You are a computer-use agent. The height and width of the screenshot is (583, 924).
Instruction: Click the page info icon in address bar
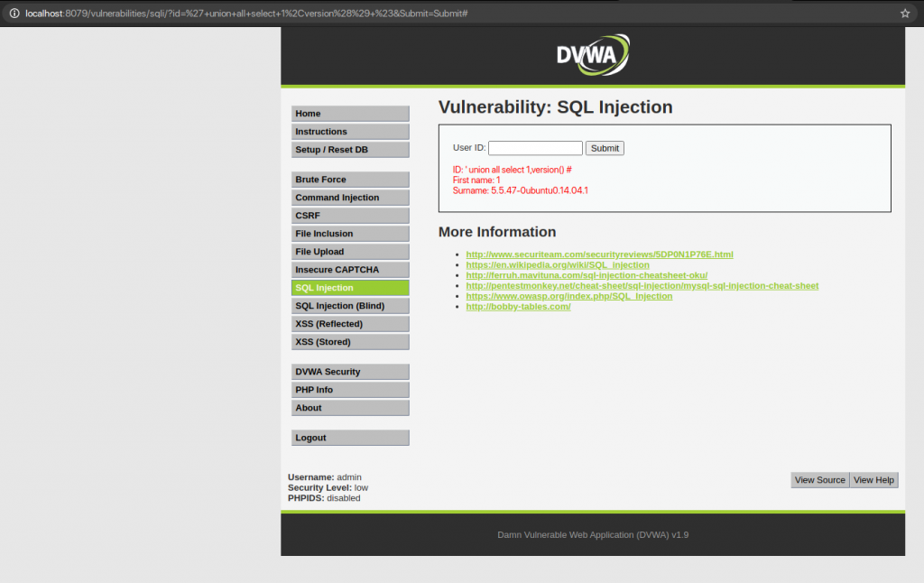pos(14,13)
